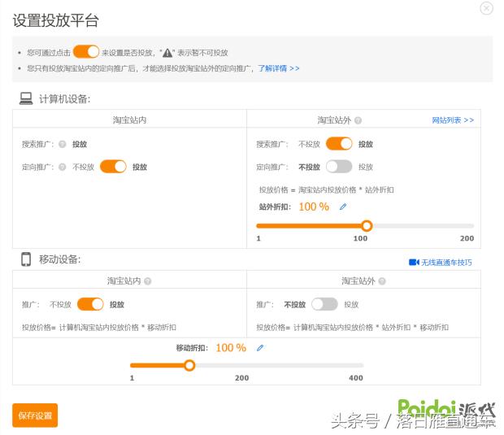Click the mobile device phone icon

(x=26, y=259)
